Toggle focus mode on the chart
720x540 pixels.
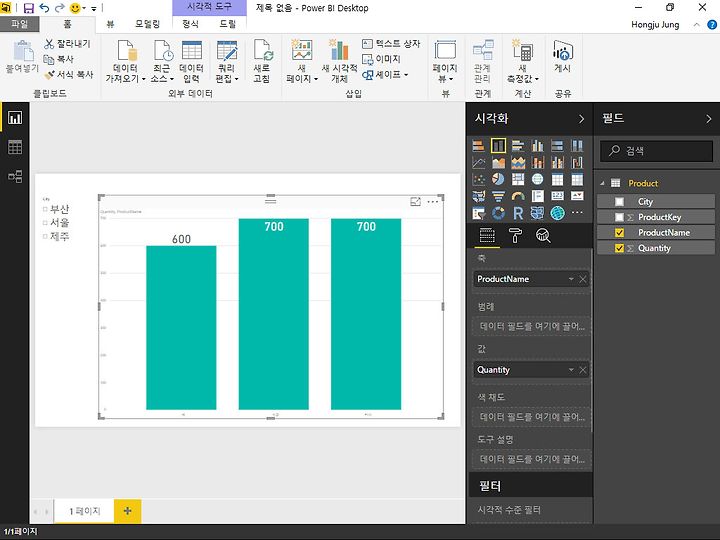tap(415, 202)
